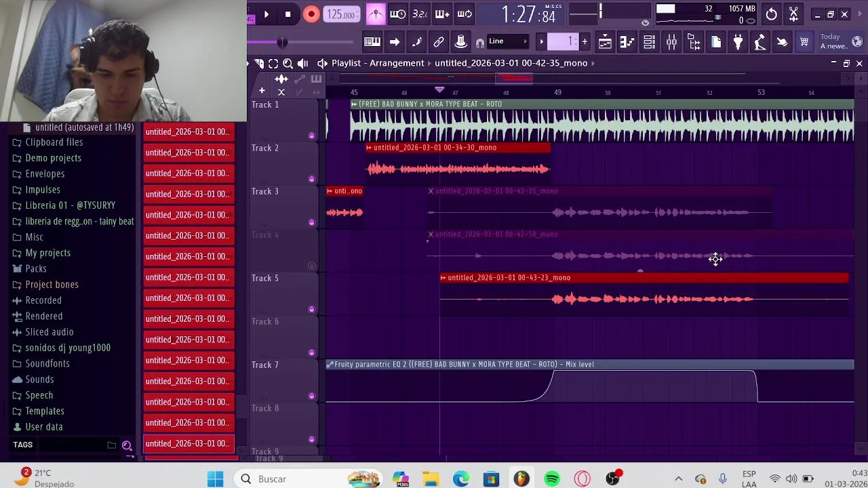Screen dimensions: 868x488
Task: Unmute Track 4 with its switch
Action: (x=311, y=266)
